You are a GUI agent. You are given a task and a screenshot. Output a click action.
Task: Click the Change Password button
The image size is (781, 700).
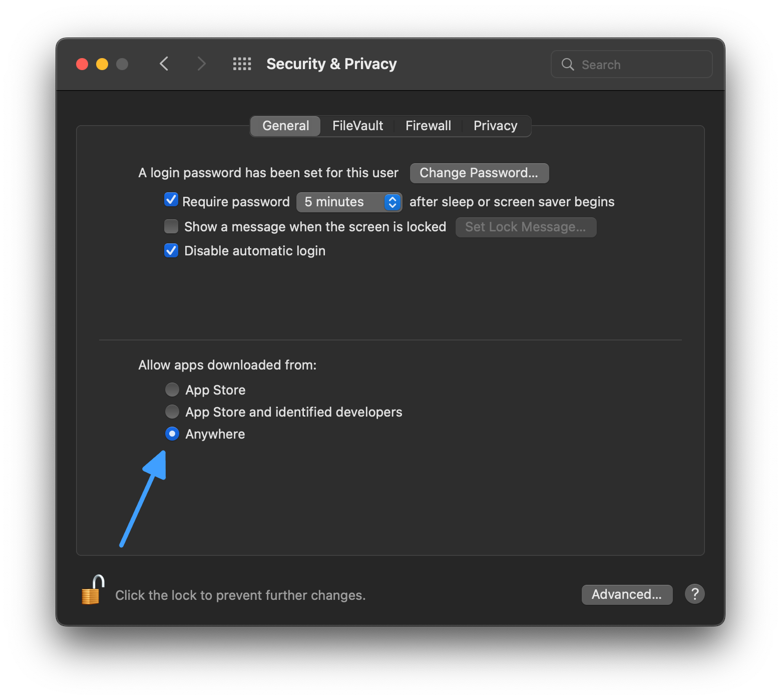click(479, 173)
